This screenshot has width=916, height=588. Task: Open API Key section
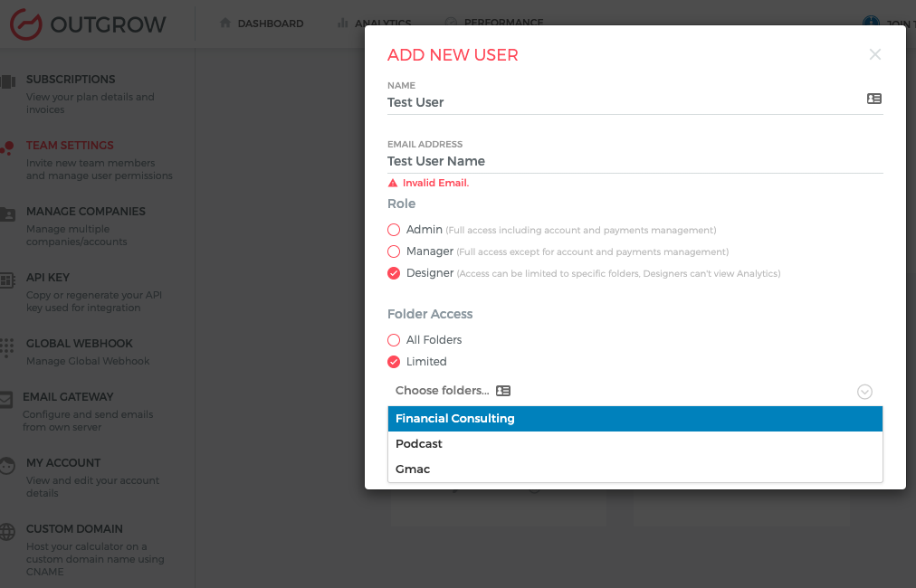89,292
